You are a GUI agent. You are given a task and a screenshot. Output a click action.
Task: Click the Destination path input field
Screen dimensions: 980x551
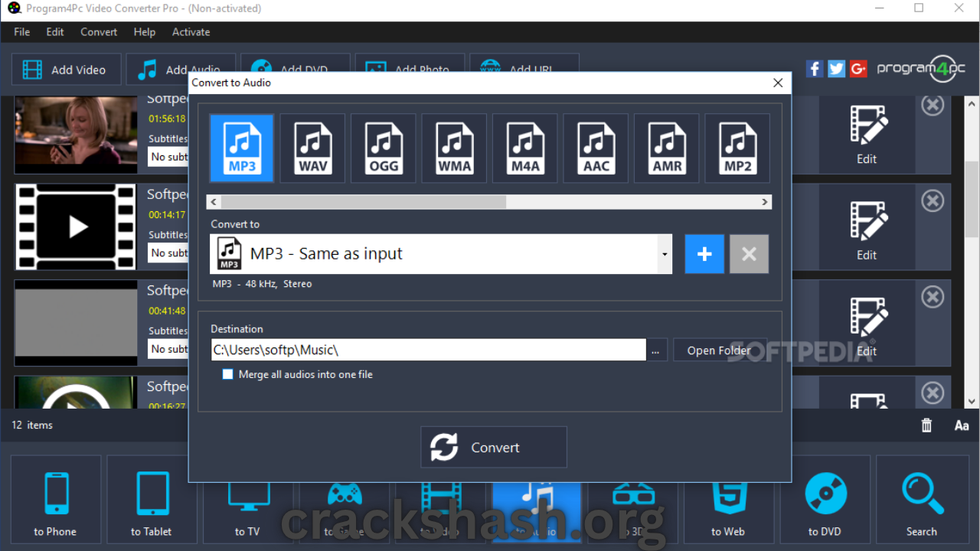[428, 350]
